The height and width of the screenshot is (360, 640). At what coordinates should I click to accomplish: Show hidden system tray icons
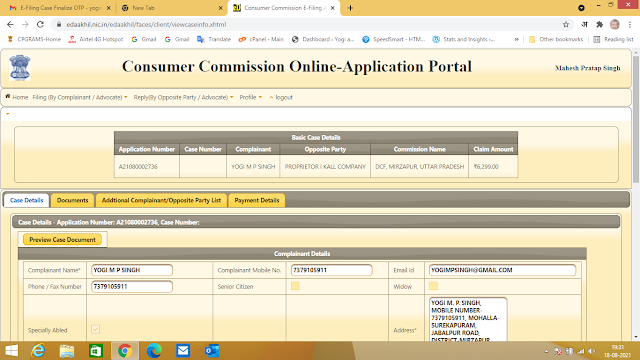tap(546, 351)
